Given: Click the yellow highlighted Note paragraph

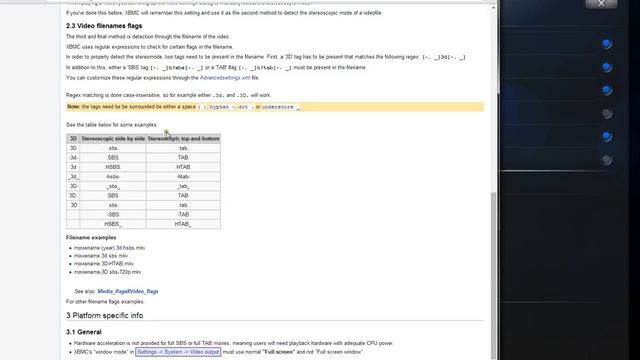Looking at the screenshot, I should (x=275, y=107).
